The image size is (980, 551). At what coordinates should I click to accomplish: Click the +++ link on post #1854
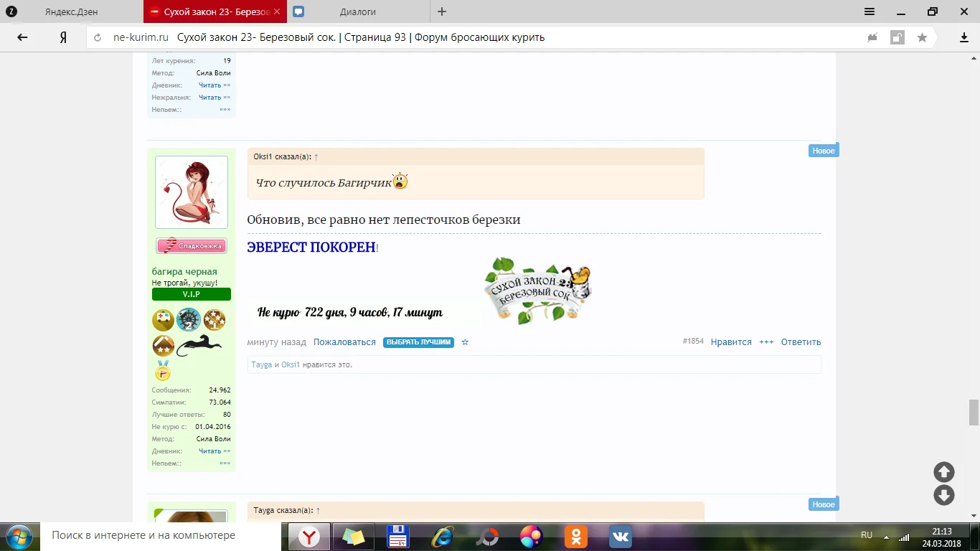click(766, 342)
